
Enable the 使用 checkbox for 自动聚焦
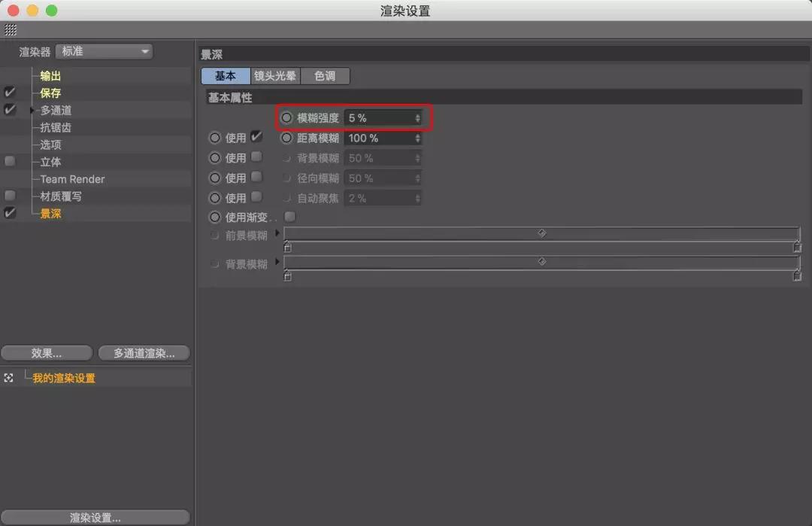[x=256, y=197]
